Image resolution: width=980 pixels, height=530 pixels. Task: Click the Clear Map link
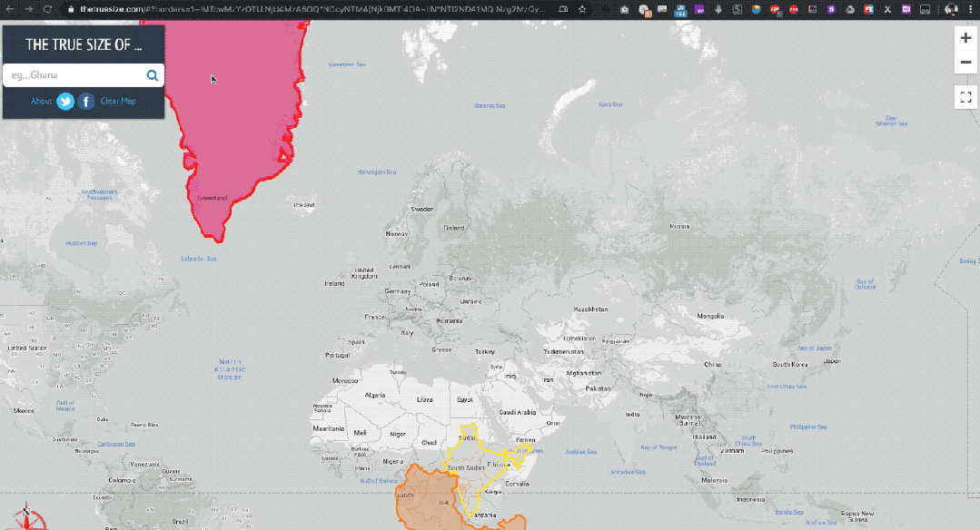(x=118, y=101)
